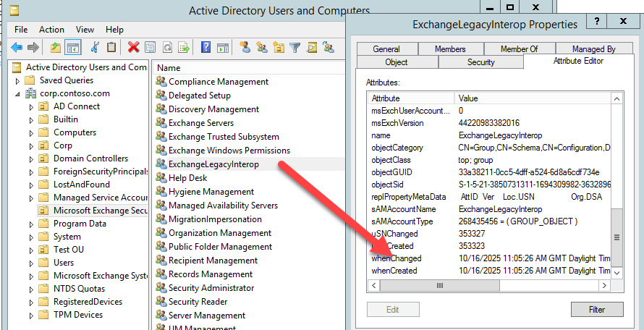Open the Action menu
644x330 pixels.
point(51,30)
